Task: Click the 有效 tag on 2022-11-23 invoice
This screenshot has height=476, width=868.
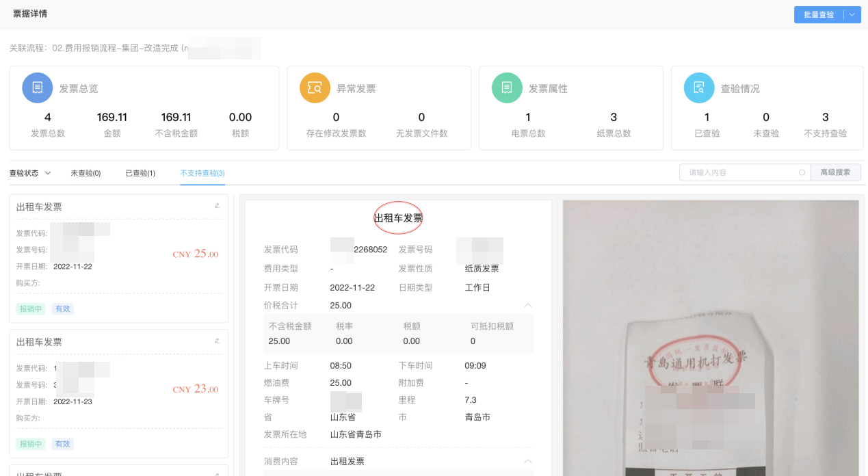Action: tap(62, 444)
